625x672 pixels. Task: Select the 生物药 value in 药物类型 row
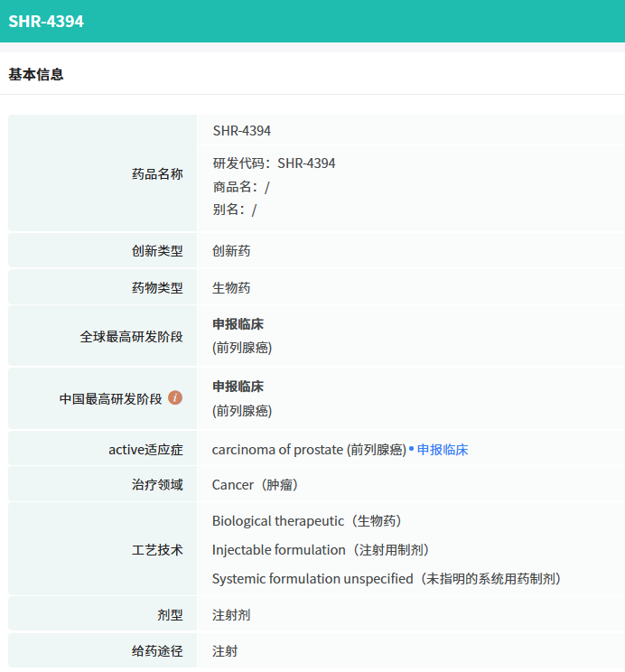pyautogui.click(x=231, y=287)
